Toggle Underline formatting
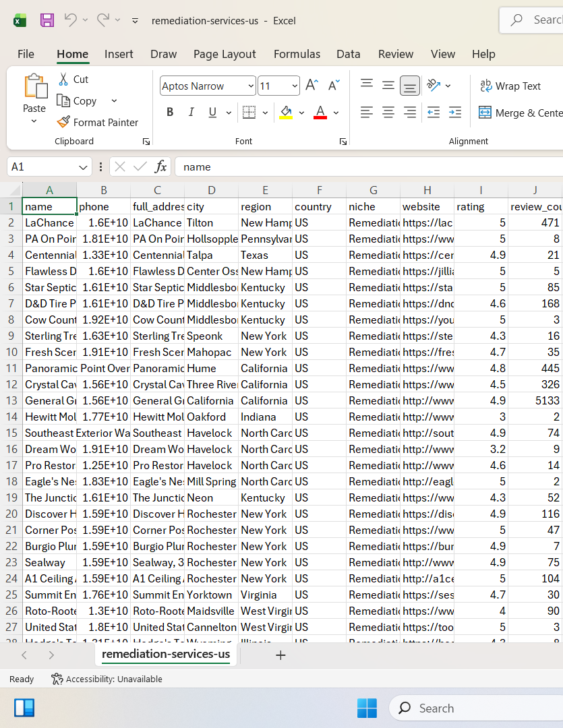563x728 pixels. point(213,112)
